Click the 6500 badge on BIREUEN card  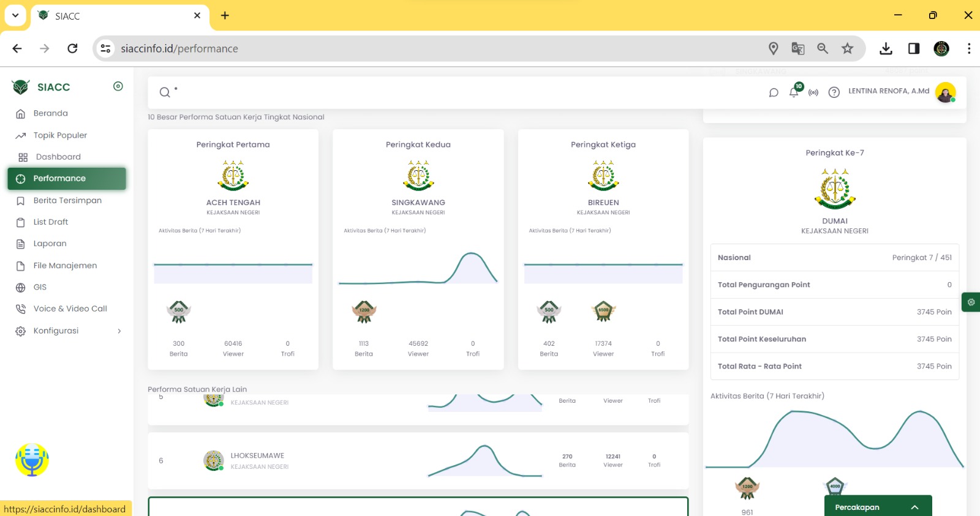[603, 312]
